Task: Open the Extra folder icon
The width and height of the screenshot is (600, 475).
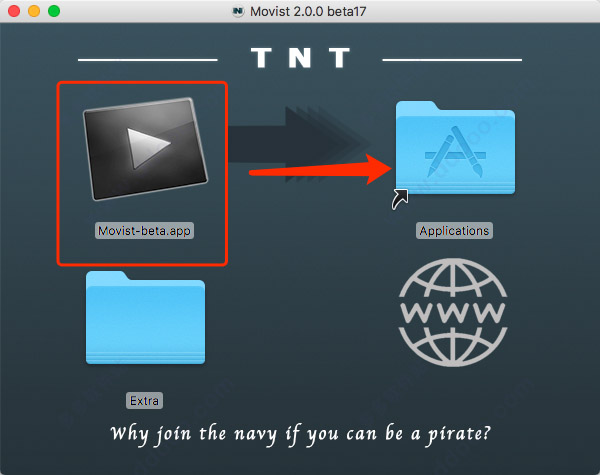Action: tap(145, 317)
